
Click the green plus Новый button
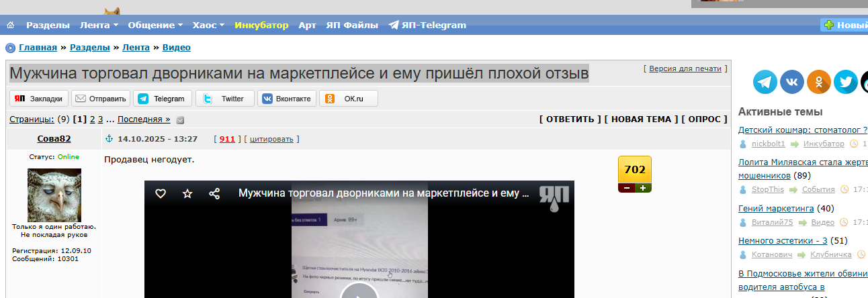tap(844, 26)
